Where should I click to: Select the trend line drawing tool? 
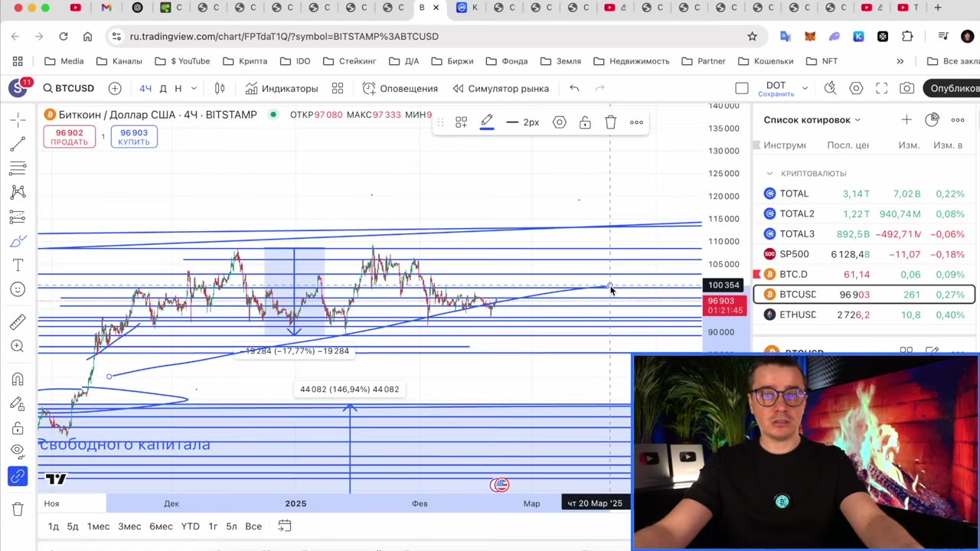pos(18,144)
